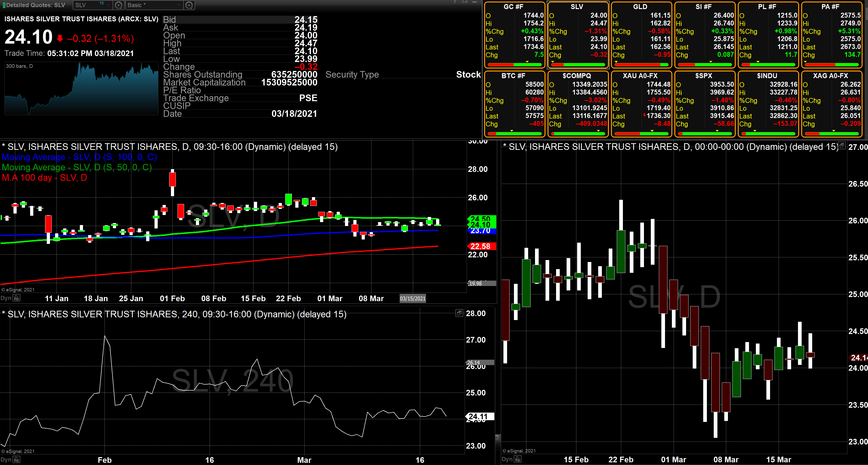Click the BTC #F Last value 57575
This screenshot has width=868, height=465.
pos(535,116)
